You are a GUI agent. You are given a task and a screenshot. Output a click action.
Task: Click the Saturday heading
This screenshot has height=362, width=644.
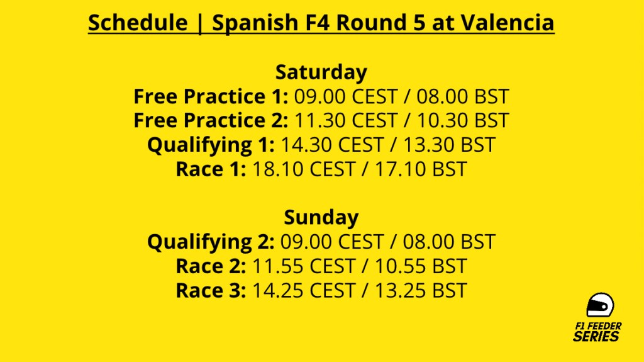click(321, 72)
